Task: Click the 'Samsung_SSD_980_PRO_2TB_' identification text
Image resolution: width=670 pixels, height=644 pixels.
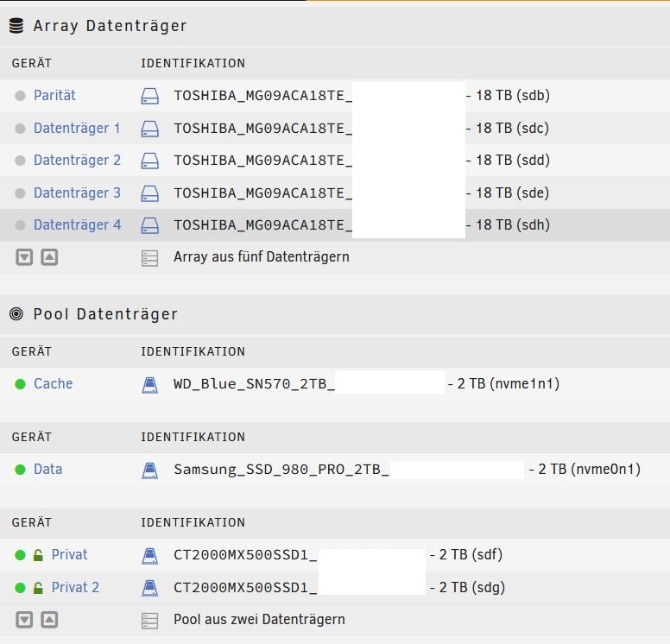Action: [x=281, y=470]
